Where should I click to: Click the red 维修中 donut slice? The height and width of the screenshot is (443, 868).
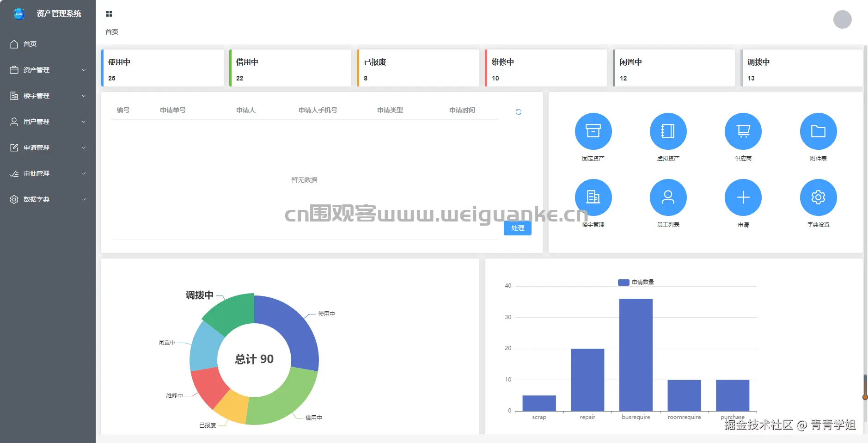(x=209, y=385)
